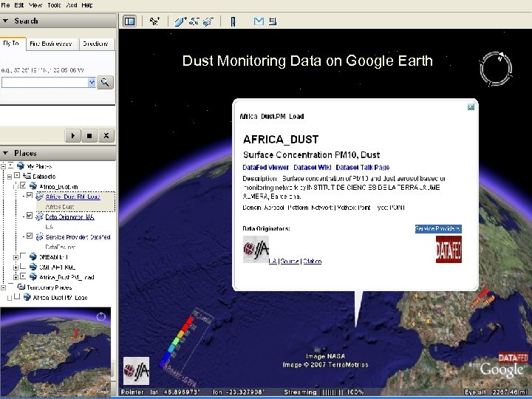Click the Add Path toolbar icon
This screenshot has width=532, height=399.
point(194,21)
